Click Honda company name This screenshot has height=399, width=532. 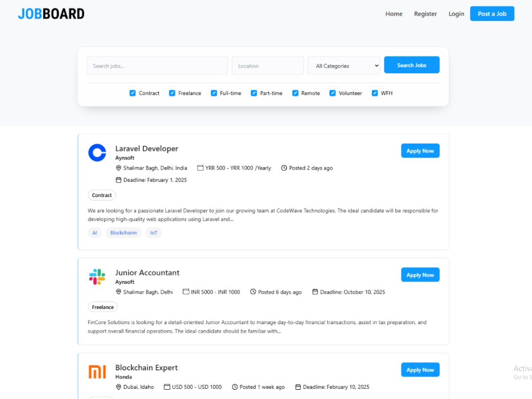pos(124,377)
